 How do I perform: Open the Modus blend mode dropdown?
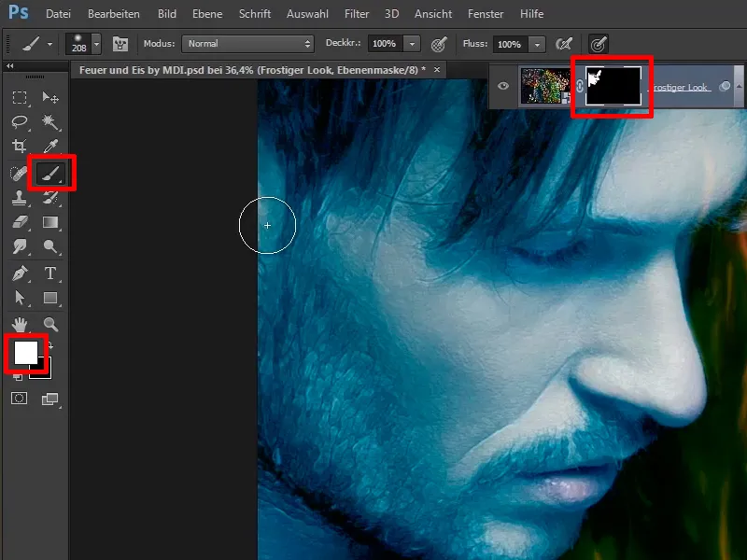pyautogui.click(x=247, y=44)
